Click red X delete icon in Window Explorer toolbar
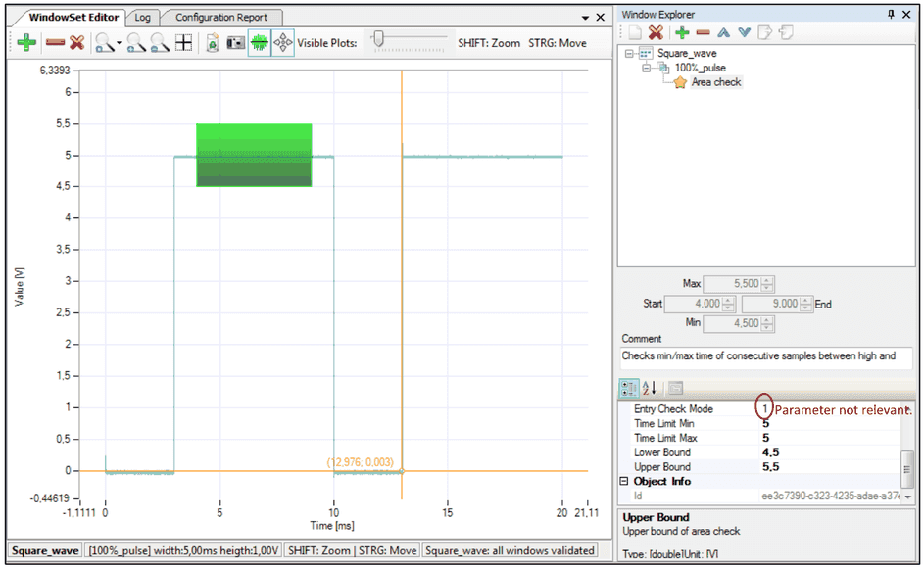The width and height of the screenshot is (924, 568). click(656, 32)
